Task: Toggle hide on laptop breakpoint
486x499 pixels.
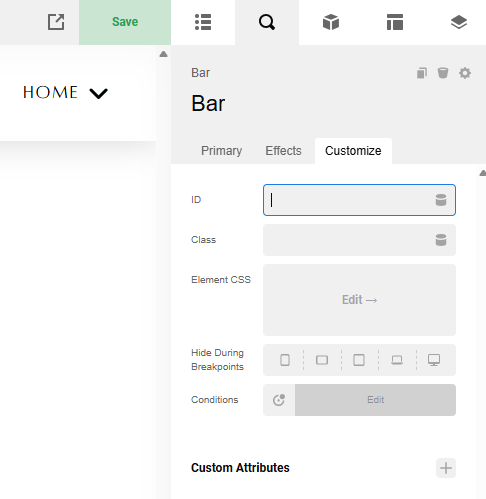Action: 397,360
